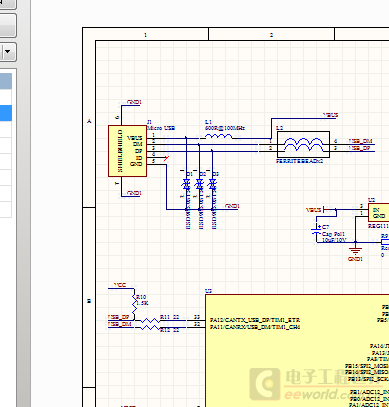The height and width of the screenshot is (407, 389).
Task: Click the sheet border zone 2 header
Action: pyautogui.click(x=271, y=34)
